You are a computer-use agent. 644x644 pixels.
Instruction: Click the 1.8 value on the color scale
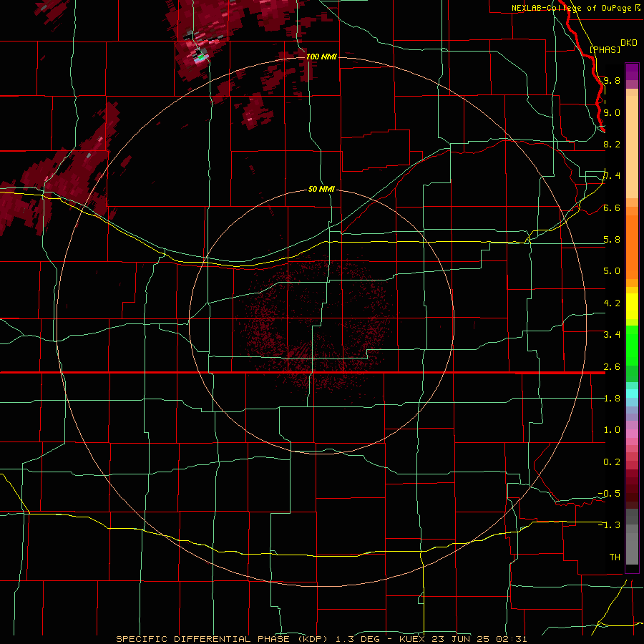click(x=612, y=399)
